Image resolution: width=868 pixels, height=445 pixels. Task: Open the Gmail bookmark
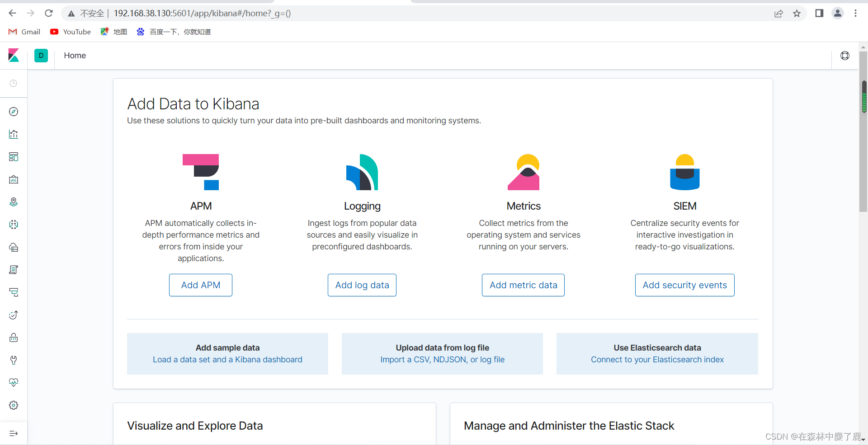[x=24, y=32]
